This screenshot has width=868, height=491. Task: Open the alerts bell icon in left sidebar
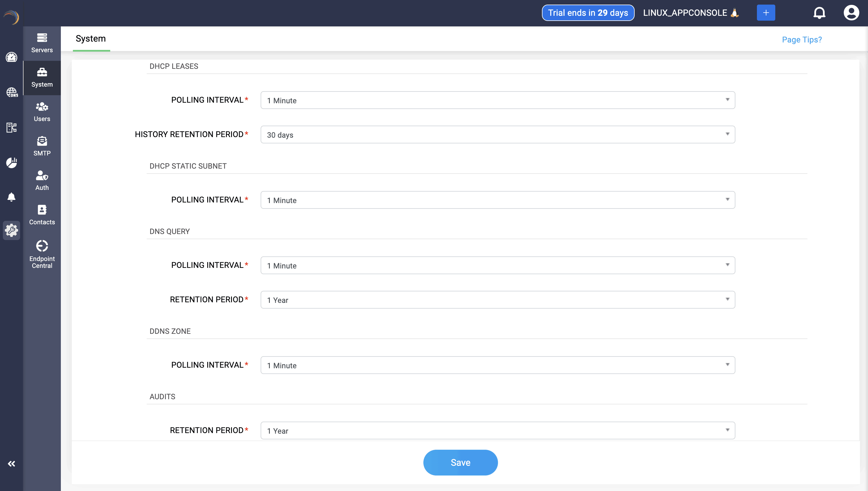(x=11, y=197)
